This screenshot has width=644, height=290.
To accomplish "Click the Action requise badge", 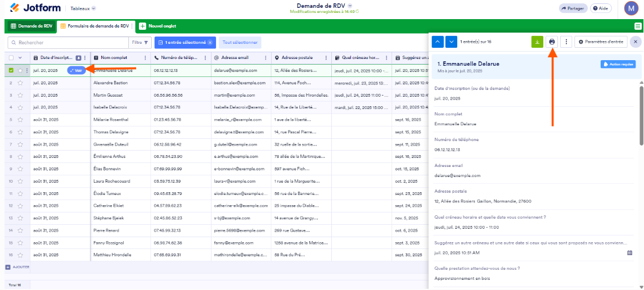I will point(618,64).
